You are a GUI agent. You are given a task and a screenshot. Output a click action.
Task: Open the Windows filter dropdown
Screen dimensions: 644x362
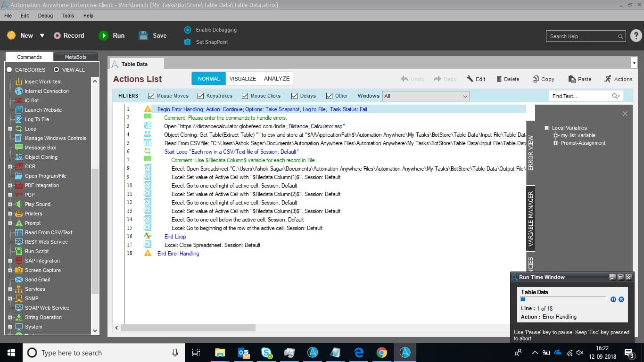[426, 96]
